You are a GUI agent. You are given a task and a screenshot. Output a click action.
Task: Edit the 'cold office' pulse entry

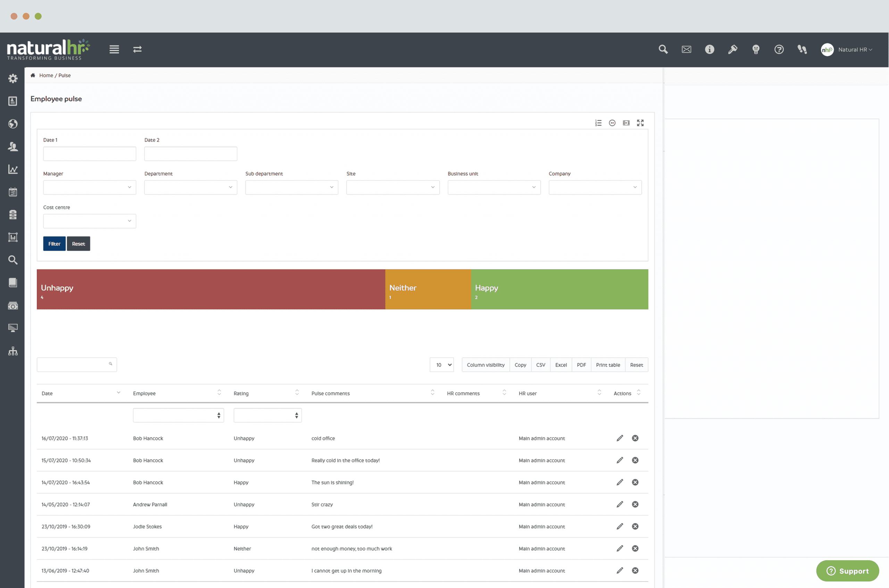click(620, 438)
